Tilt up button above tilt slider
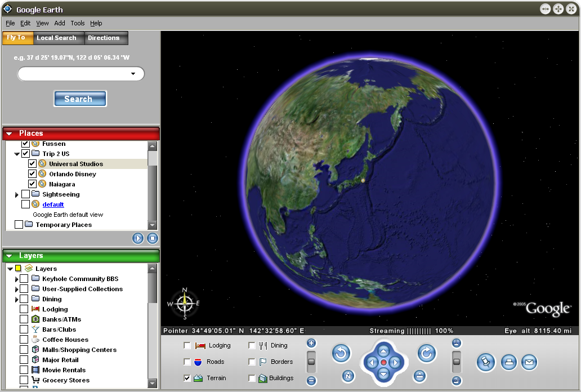Image resolution: width=581 pixels, height=392 pixels. pos(457,343)
